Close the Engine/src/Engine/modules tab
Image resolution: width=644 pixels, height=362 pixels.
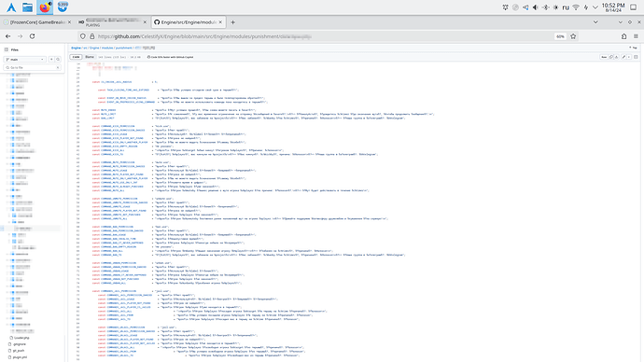click(x=220, y=22)
